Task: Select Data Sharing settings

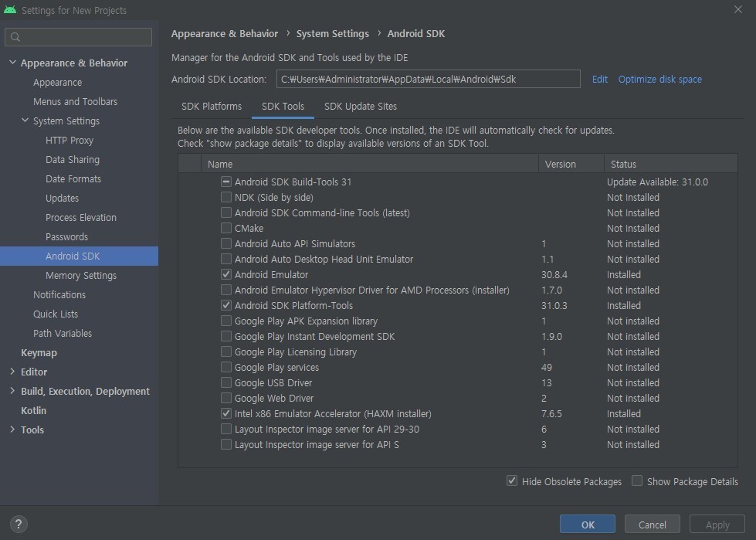Action: tap(73, 160)
